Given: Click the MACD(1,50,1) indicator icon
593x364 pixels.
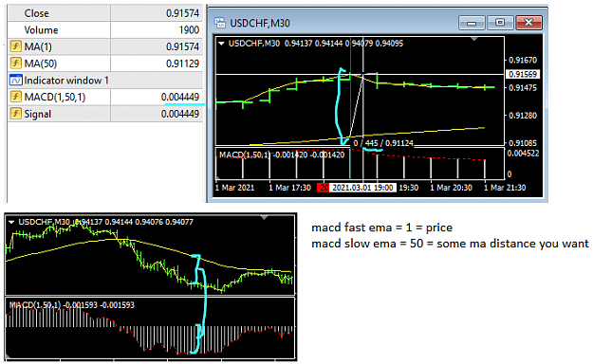Looking at the screenshot, I should (15, 97).
